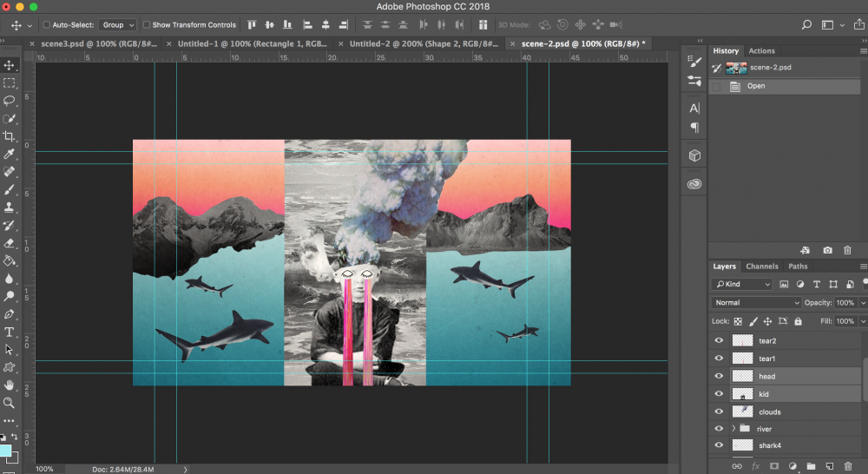Select the Eraser tool
The width and height of the screenshot is (868, 474).
coord(9,243)
